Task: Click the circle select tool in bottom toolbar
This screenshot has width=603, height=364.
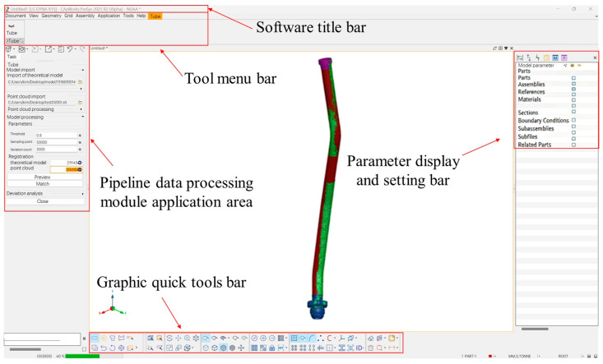Action: 104,339
